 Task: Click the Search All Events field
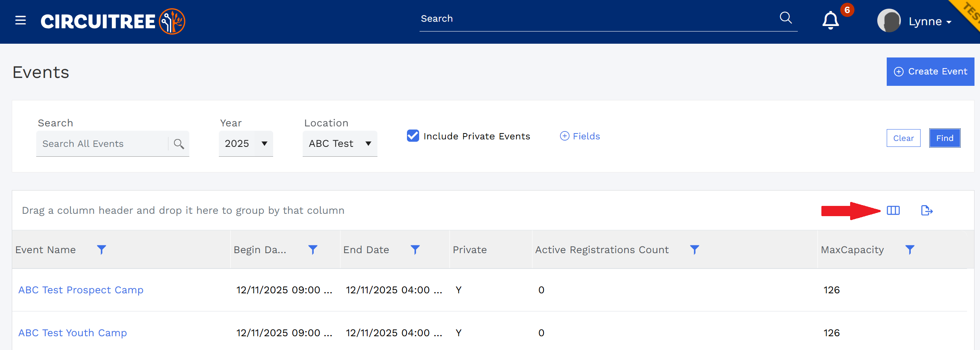(102, 144)
